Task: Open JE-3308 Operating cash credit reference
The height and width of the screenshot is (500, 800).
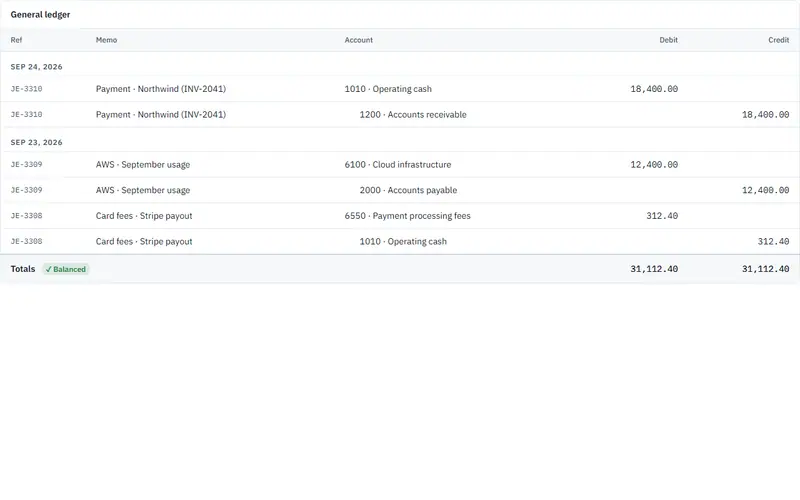Action: pyautogui.click(x=27, y=241)
